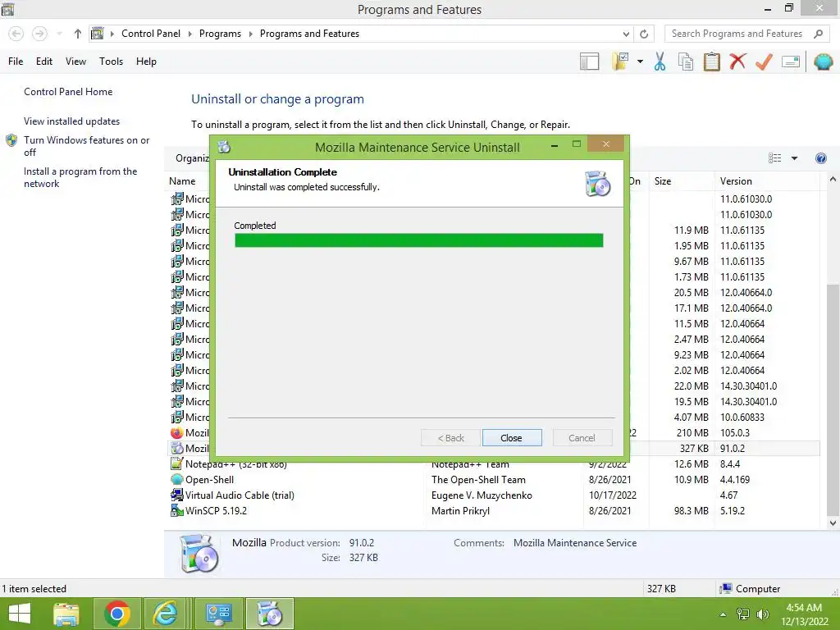Click the red X Delete icon
This screenshot has width=840, height=630.
[x=737, y=62]
